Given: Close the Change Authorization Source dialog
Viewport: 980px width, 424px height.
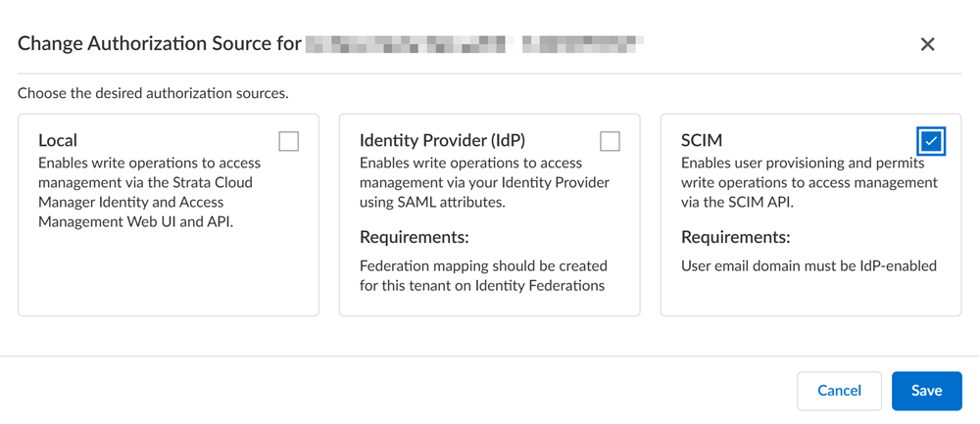Looking at the screenshot, I should [x=927, y=44].
